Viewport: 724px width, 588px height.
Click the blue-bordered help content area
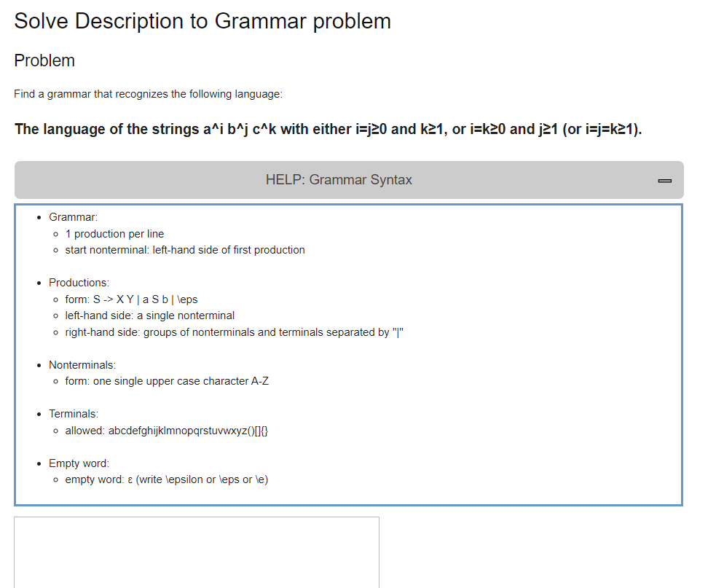[x=348, y=353]
